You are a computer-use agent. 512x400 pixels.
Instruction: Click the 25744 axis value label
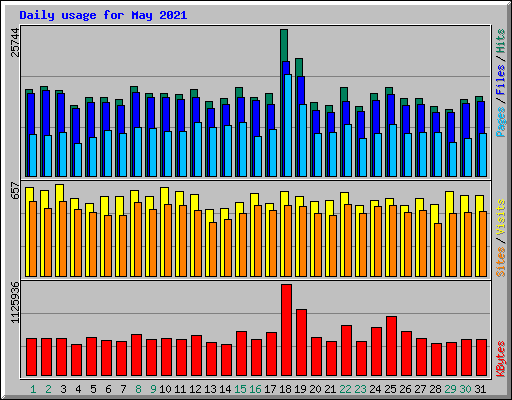[x=15, y=42]
